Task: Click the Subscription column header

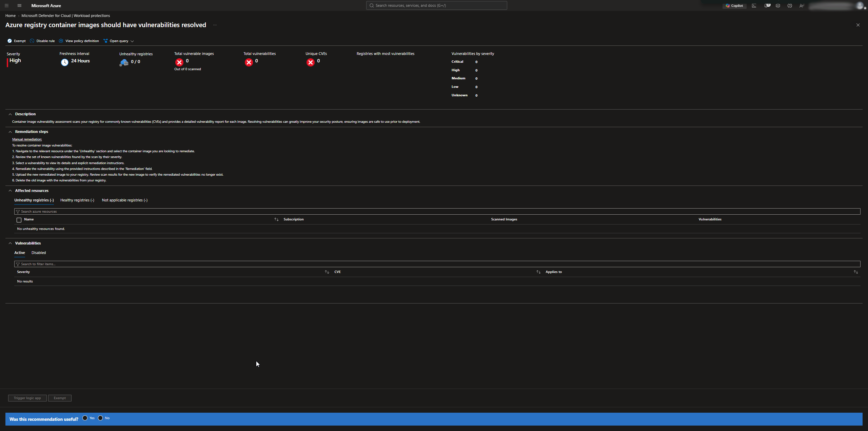Action: (x=294, y=219)
